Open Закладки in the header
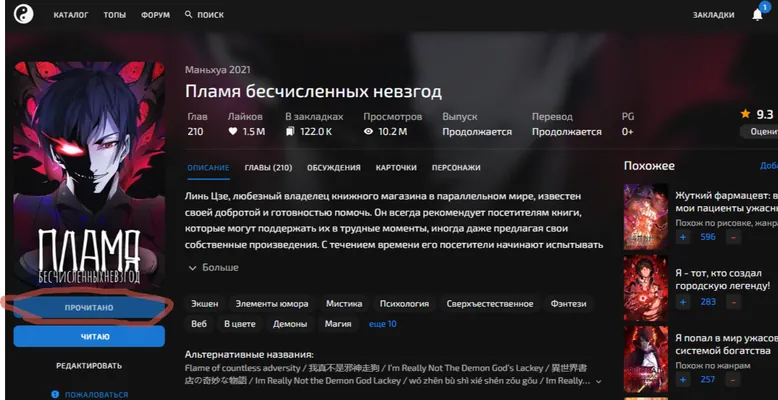778x400 pixels. (x=713, y=15)
